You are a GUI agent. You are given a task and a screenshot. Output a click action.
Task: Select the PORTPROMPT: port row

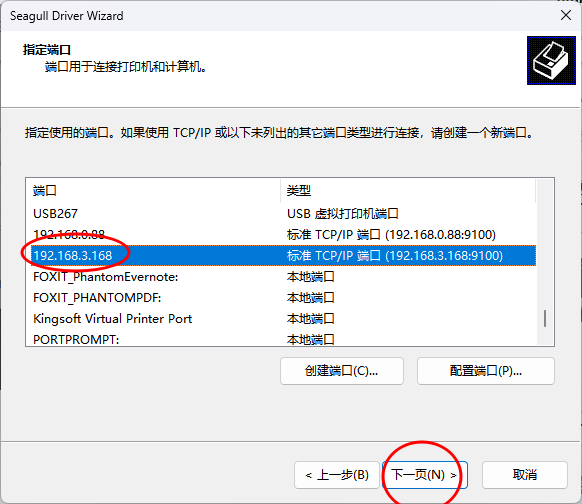click(284, 339)
